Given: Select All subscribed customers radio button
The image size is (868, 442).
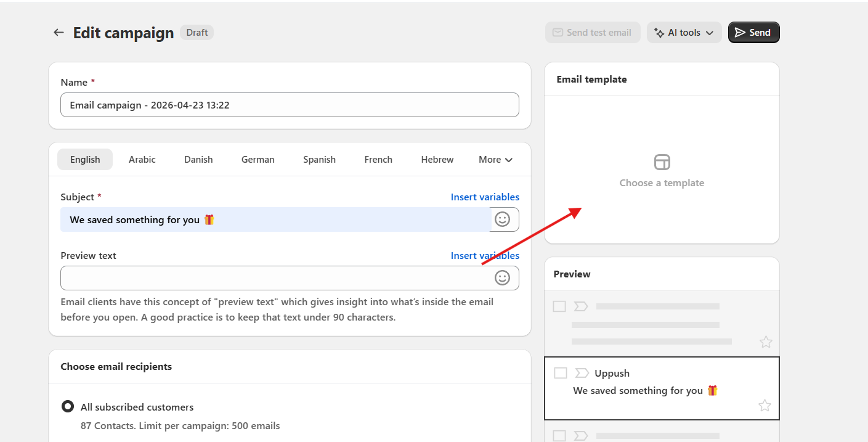Looking at the screenshot, I should coord(68,407).
